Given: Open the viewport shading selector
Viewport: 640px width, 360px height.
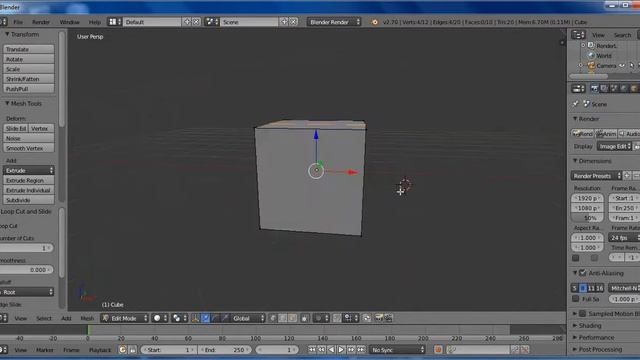Looking at the screenshot, I should pos(159,318).
